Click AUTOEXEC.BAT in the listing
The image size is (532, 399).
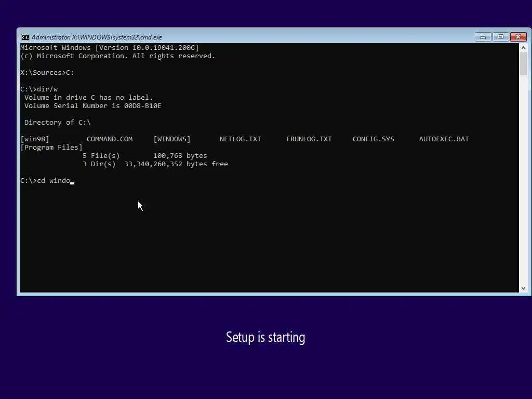pyautogui.click(x=444, y=139)
